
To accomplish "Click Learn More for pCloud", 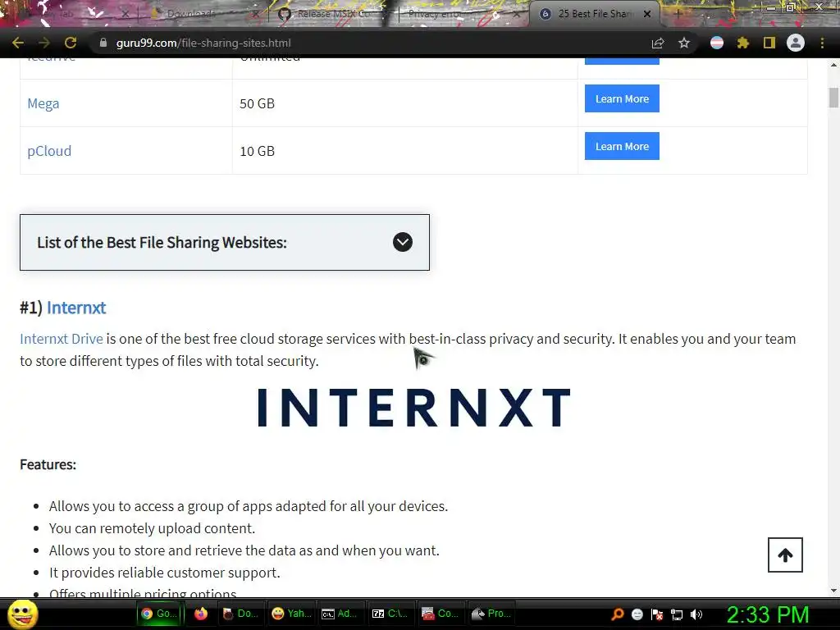I will click(x=622, y=146).
